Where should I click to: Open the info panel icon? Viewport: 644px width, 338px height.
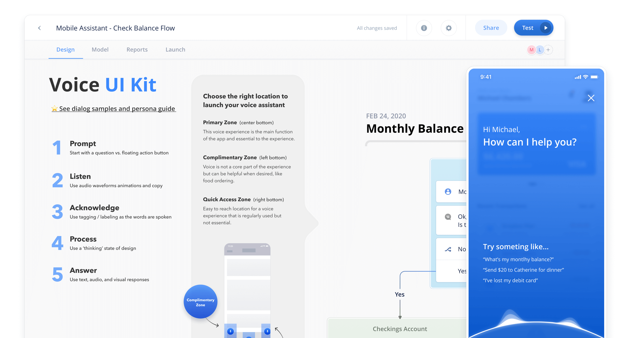[x=424, y=28]
